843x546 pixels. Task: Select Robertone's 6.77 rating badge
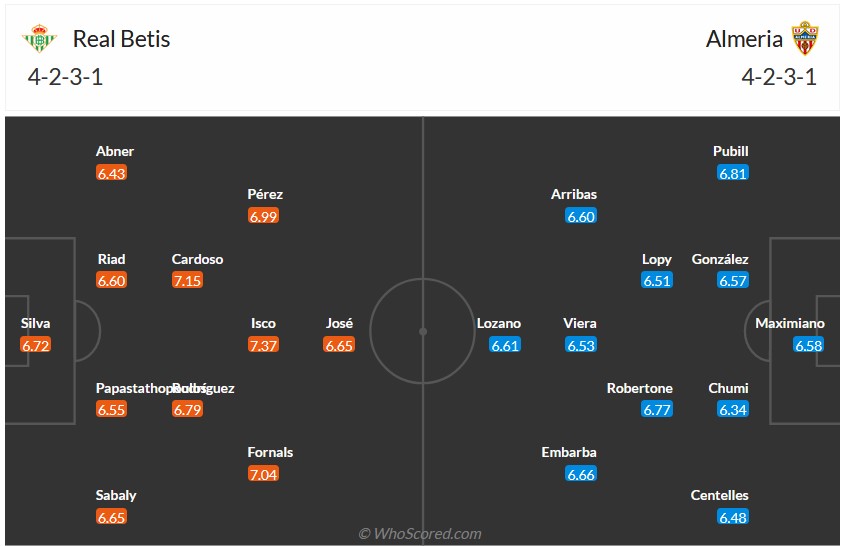[x=657, y=410]
